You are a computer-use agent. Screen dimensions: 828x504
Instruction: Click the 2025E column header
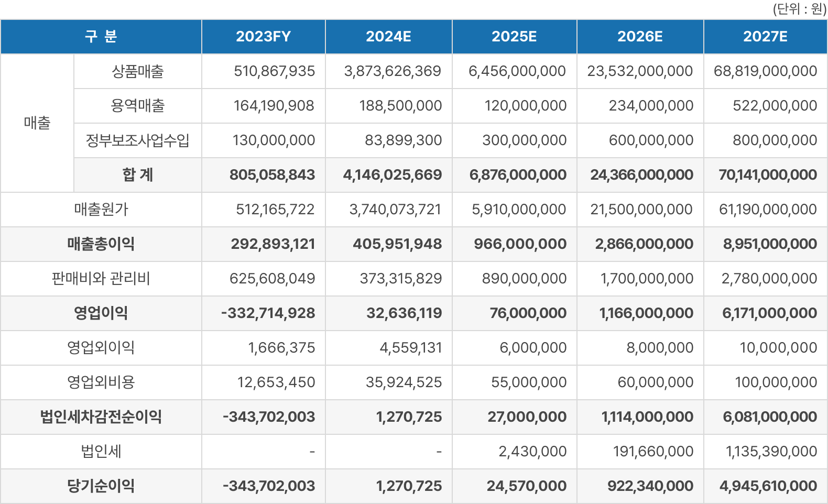[x=514, y=37]
